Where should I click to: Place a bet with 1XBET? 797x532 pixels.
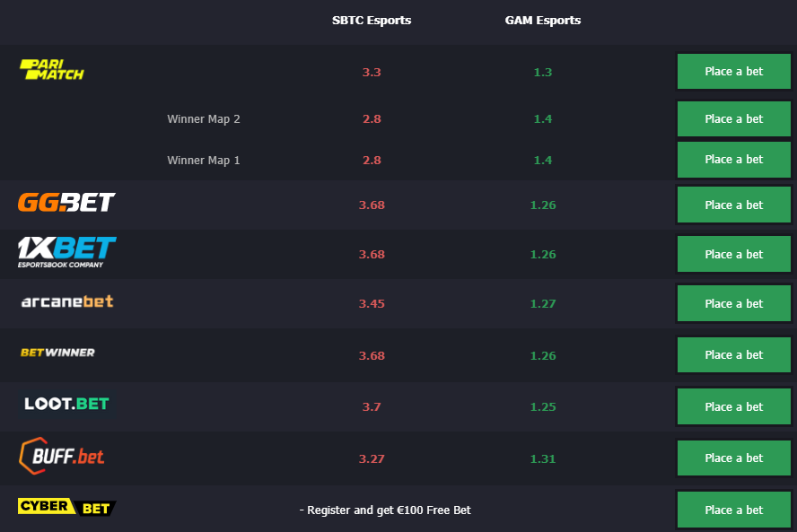point(734,254)
